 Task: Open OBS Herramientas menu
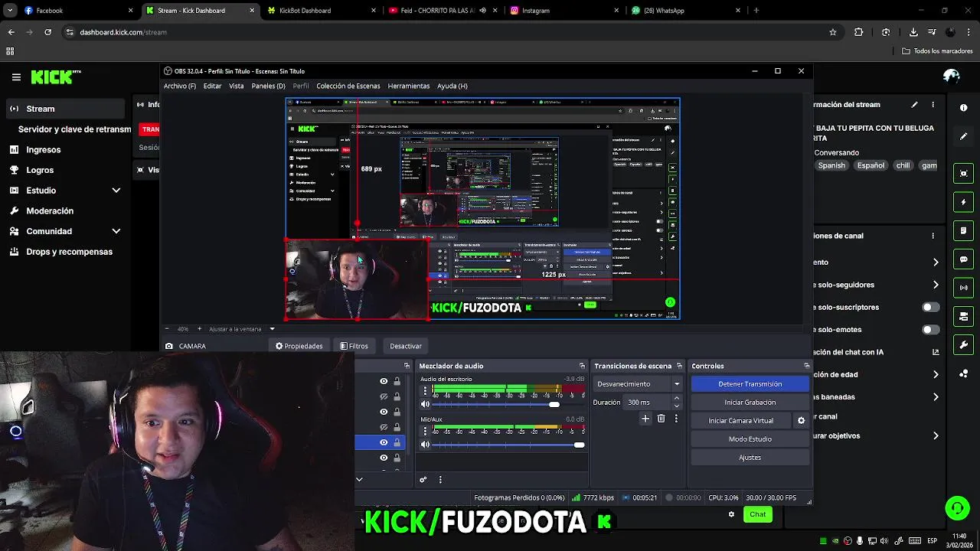[x=409, y=86]
